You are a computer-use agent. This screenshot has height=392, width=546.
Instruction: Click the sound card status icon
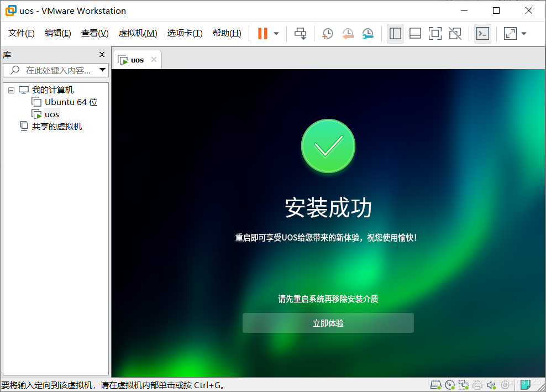coord(491,385)
